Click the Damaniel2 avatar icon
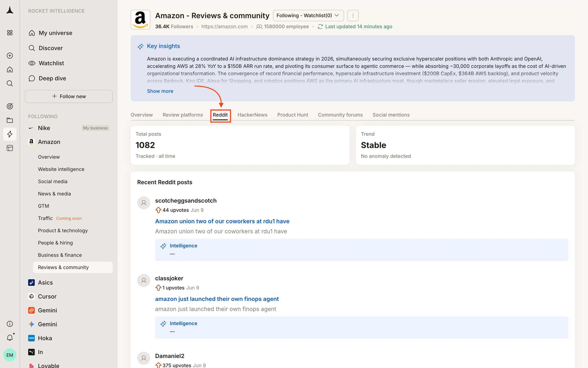588x368 pixels. click(x=144, y=358)
